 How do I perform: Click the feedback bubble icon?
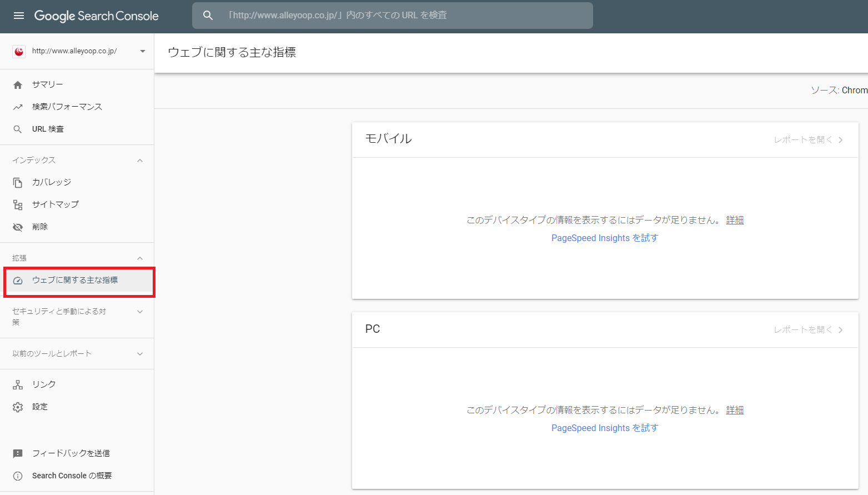[x=18, y=453]
